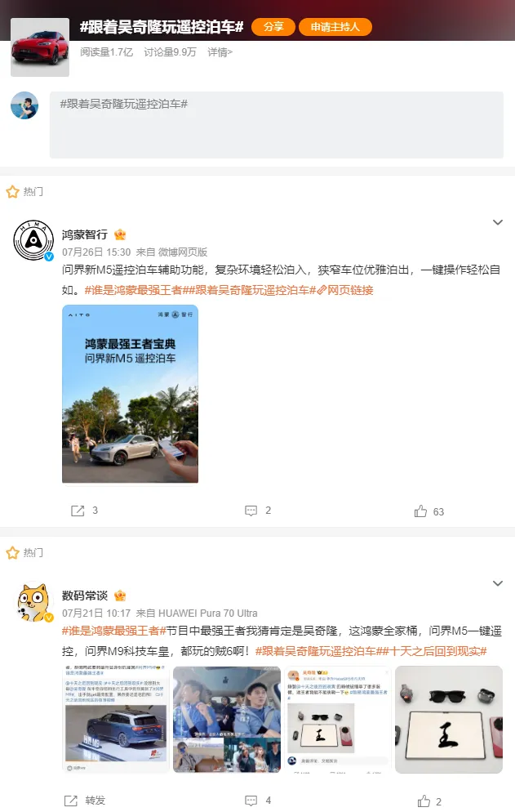The height and width of the screenshot is (812, 515).
Task: Expand options chevron on 数码常谈 post
Action: [x=497, y=583]
